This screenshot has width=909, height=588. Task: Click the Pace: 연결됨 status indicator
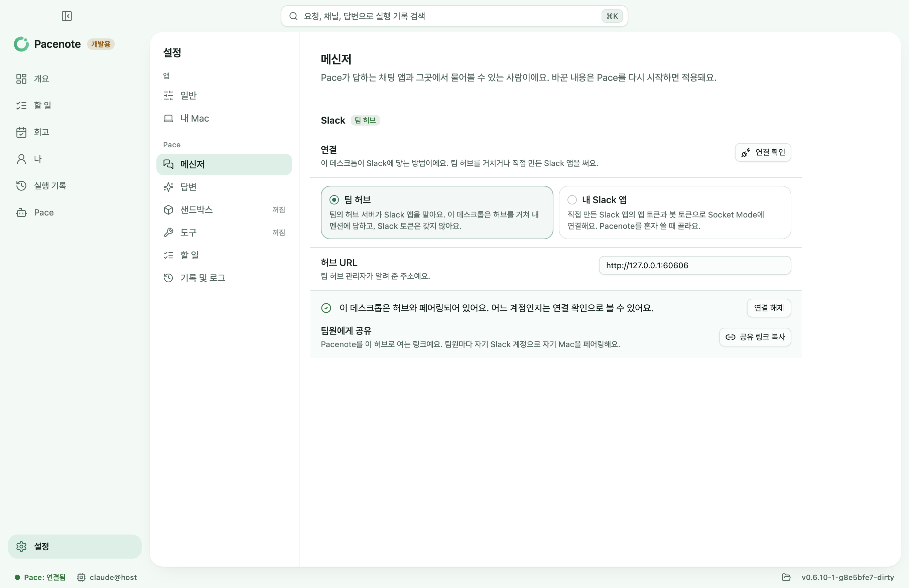click(x=40, y=577)
